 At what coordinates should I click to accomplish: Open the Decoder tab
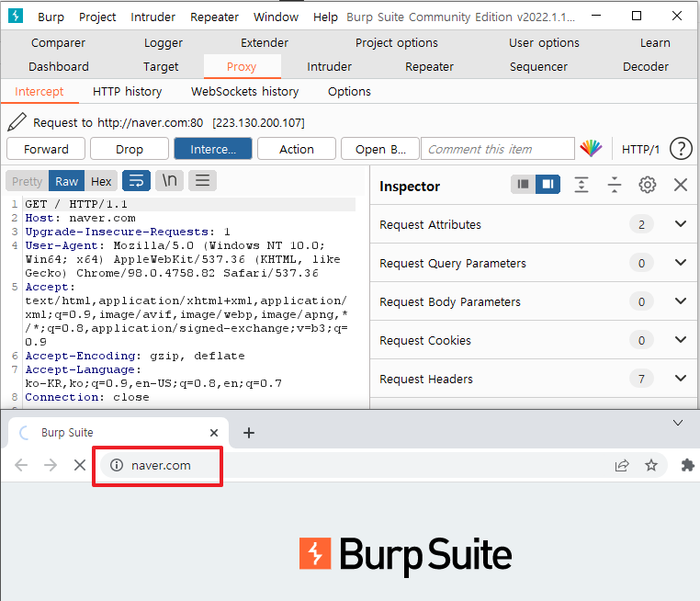(x=646, y=66)
